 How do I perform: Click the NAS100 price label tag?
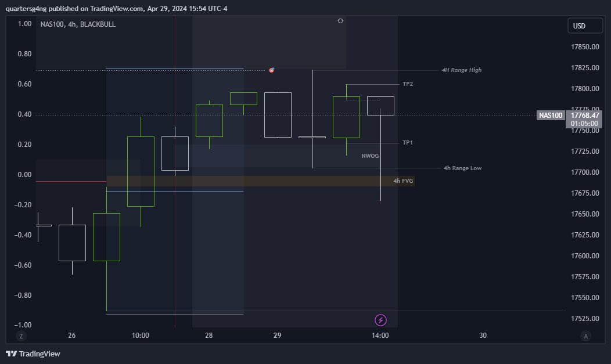point(551,115)
